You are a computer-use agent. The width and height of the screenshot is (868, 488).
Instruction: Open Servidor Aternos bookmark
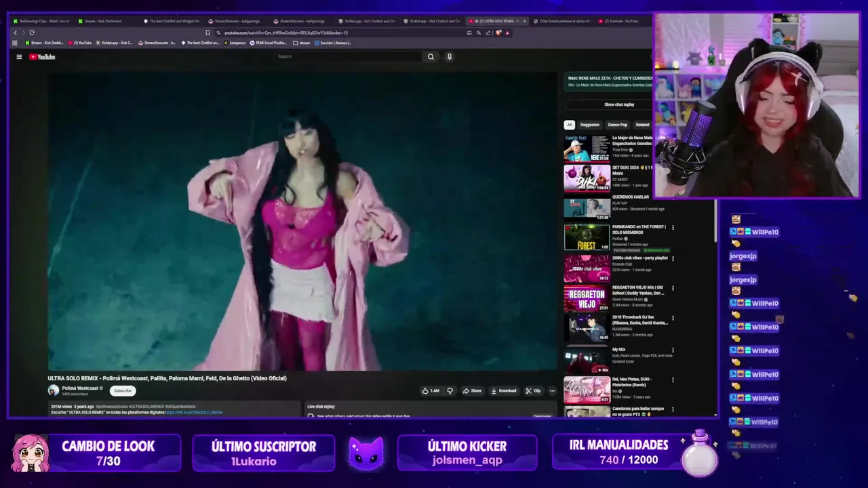(332, 43)
